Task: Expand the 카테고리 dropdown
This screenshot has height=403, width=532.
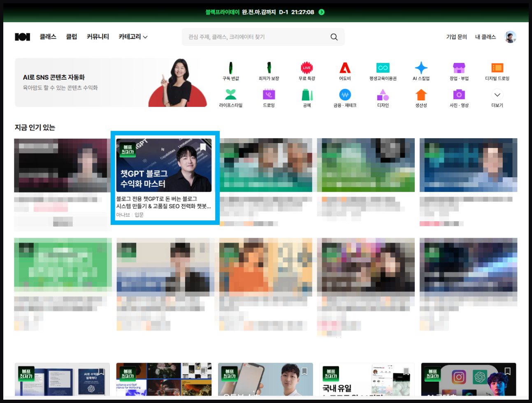Action: [x=133, y=37]
